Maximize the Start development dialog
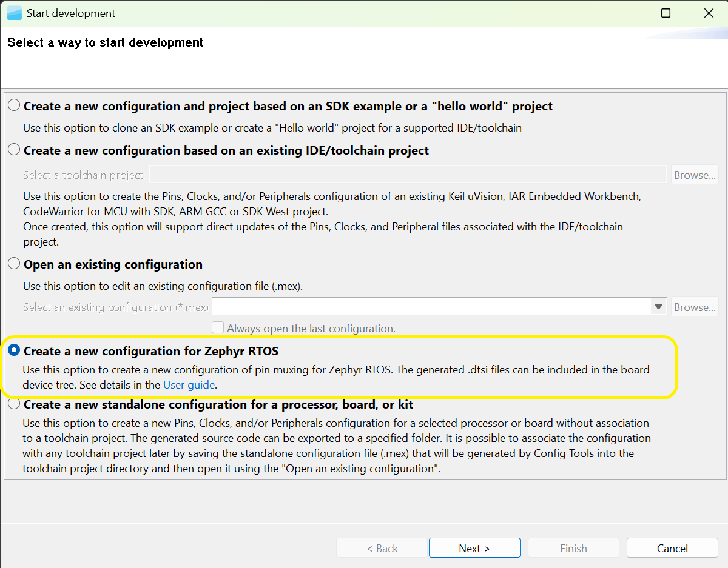Screen dimensions: 728x568 click(x=666, y=13)
